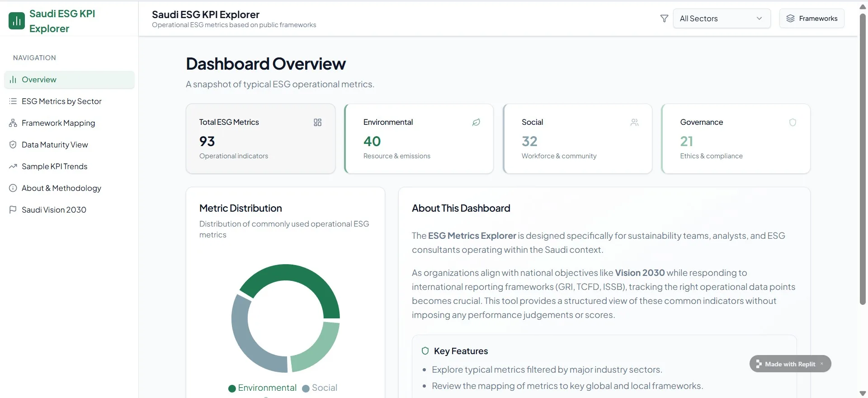
Task: Click the Social legend entry below the chart
Action: [x=320, y=388]
